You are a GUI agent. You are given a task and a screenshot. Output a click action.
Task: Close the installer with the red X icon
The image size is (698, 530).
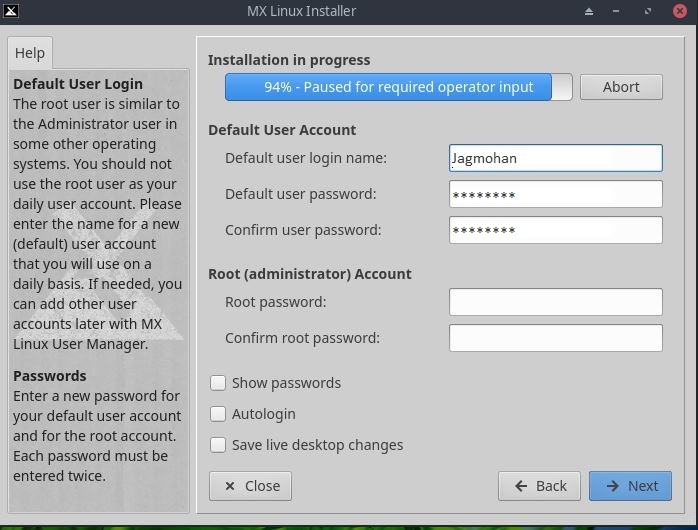(680, 11)
